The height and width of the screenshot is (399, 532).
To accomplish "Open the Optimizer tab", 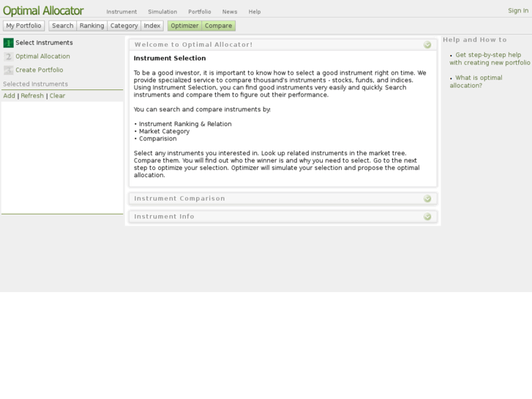I will point(184,26).
